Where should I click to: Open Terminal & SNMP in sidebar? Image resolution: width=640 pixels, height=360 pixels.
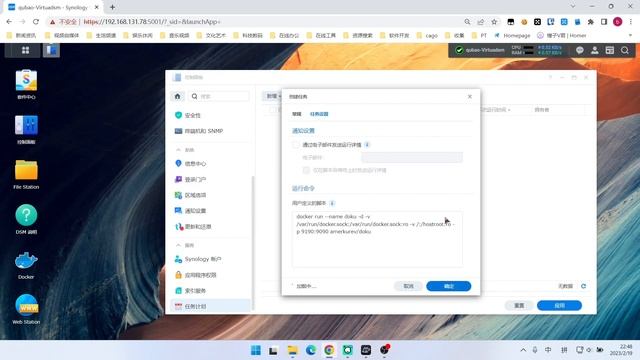(211, 131)
